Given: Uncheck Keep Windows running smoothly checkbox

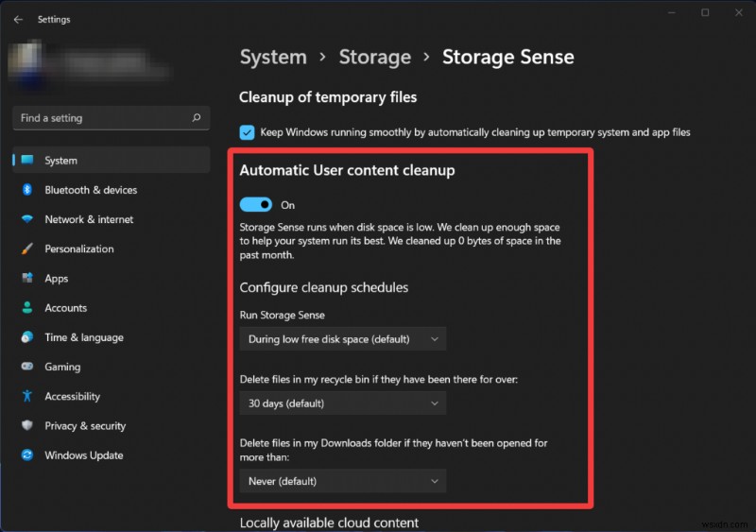Looking at the screenshot, I should [x=247, y=132].
